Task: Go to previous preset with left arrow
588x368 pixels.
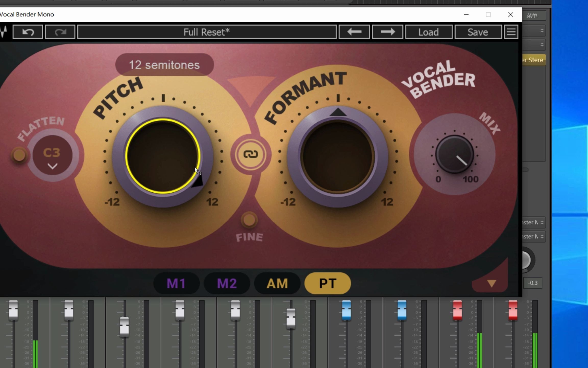Action: click(x=354, y=32)
